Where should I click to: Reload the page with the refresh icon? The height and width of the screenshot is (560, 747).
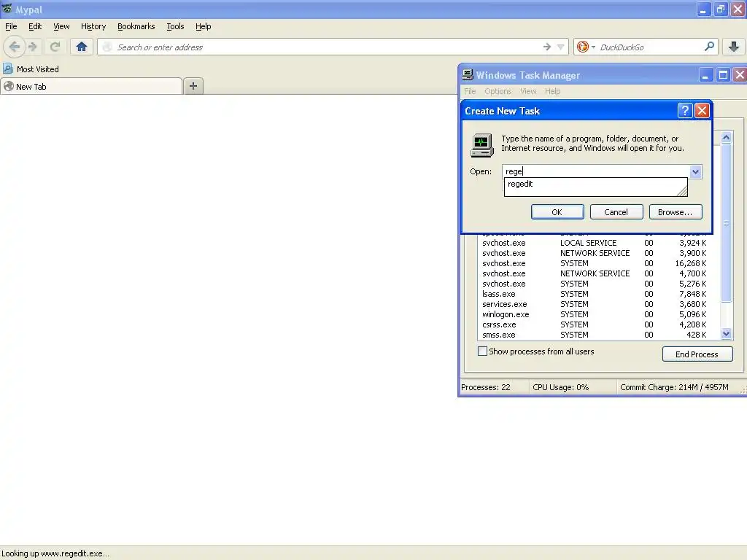55,47
